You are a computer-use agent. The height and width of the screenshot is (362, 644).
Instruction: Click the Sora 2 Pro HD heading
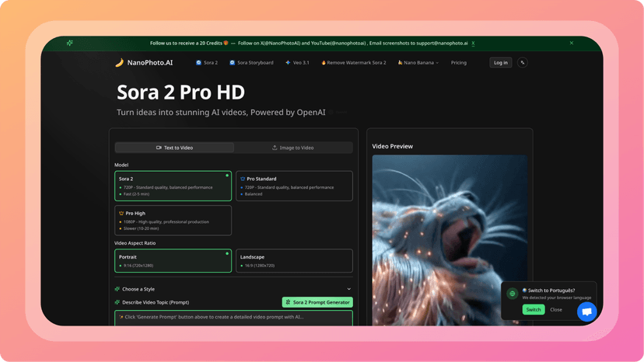180,92
